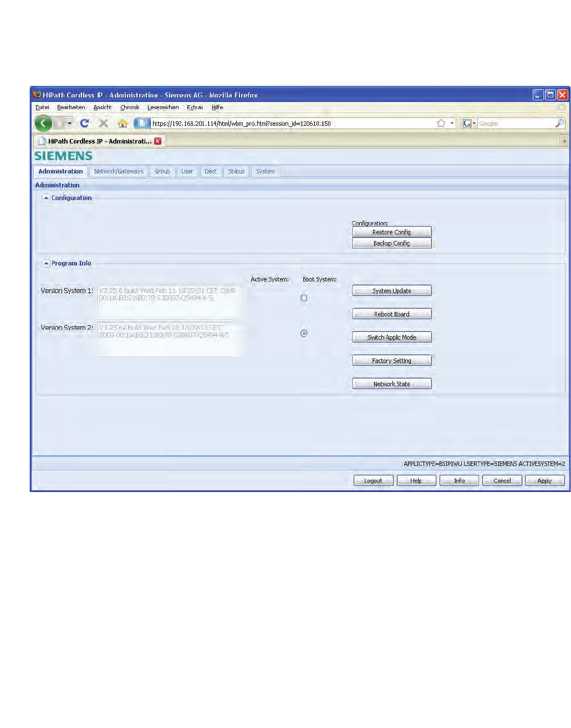Click the search magnifier icon
The image size is (571, 728).
[x=559, y=124]
